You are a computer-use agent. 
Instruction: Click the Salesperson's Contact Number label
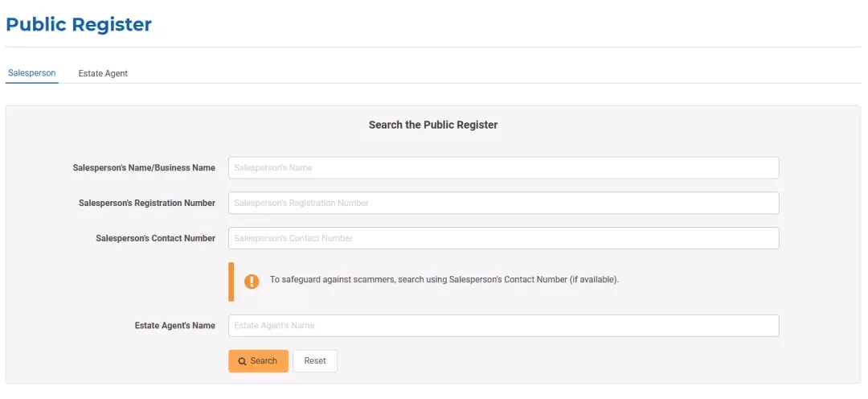[156, 238]
